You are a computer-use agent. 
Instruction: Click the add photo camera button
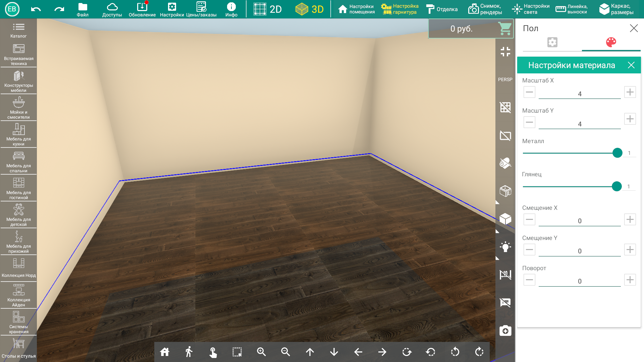pos(505,330)
